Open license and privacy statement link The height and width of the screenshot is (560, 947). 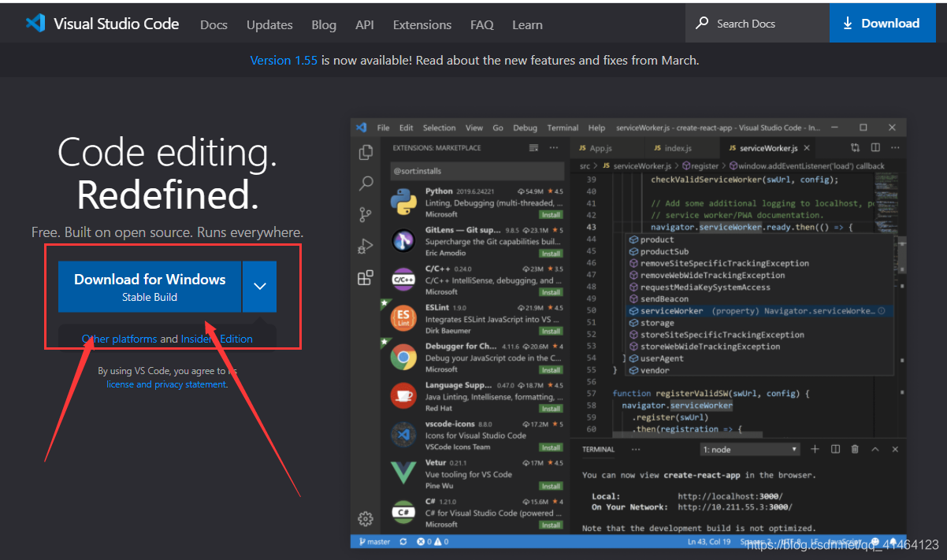[166, 384]
